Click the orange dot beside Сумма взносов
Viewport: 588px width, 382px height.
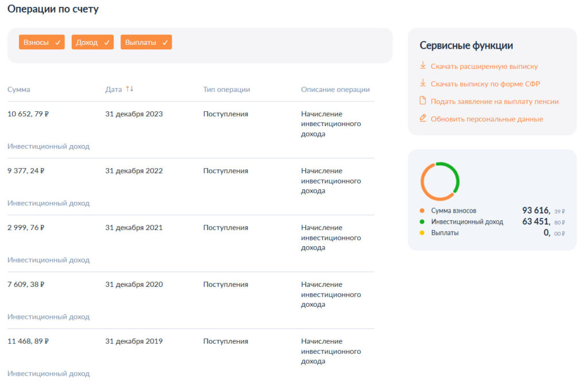click(x=422, y=211)
